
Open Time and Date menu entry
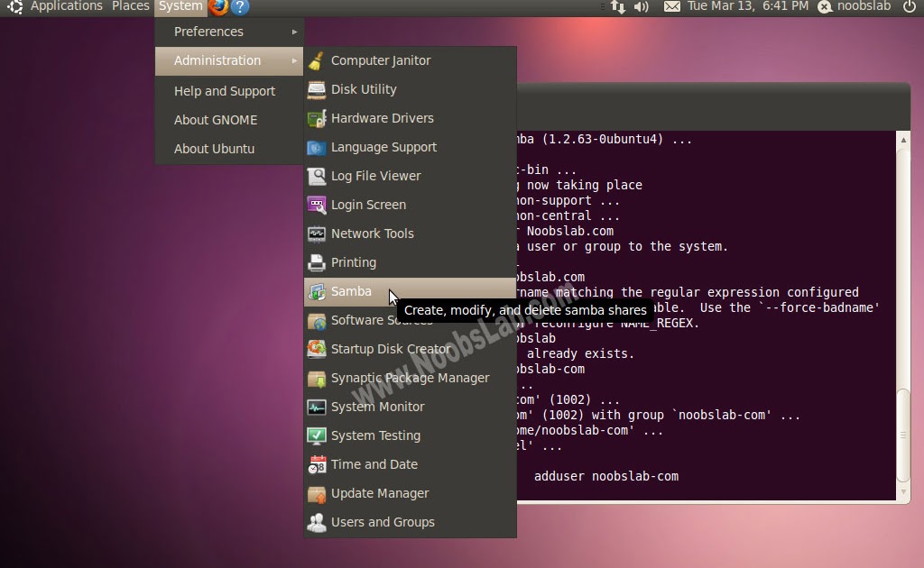click(411, 464)
